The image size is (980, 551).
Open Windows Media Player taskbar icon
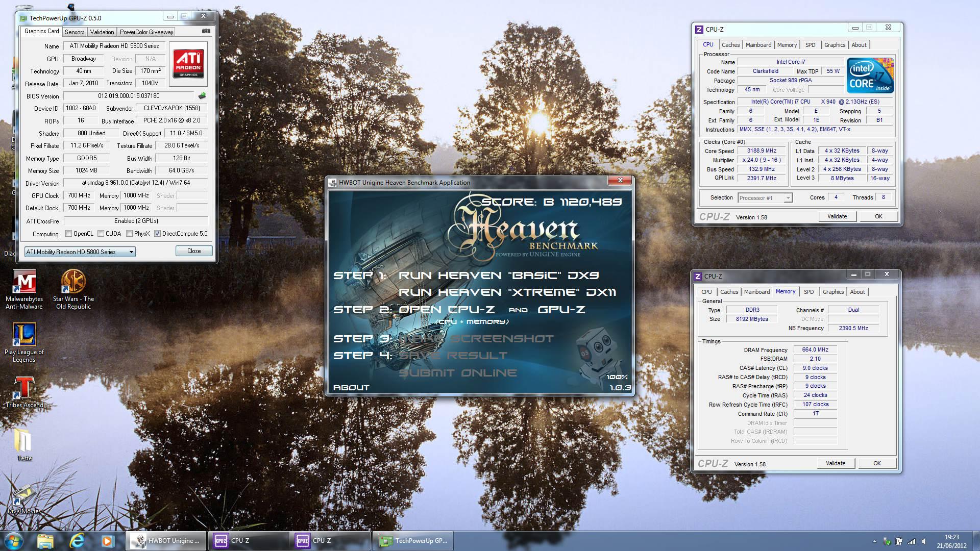(x=107, y=541)
